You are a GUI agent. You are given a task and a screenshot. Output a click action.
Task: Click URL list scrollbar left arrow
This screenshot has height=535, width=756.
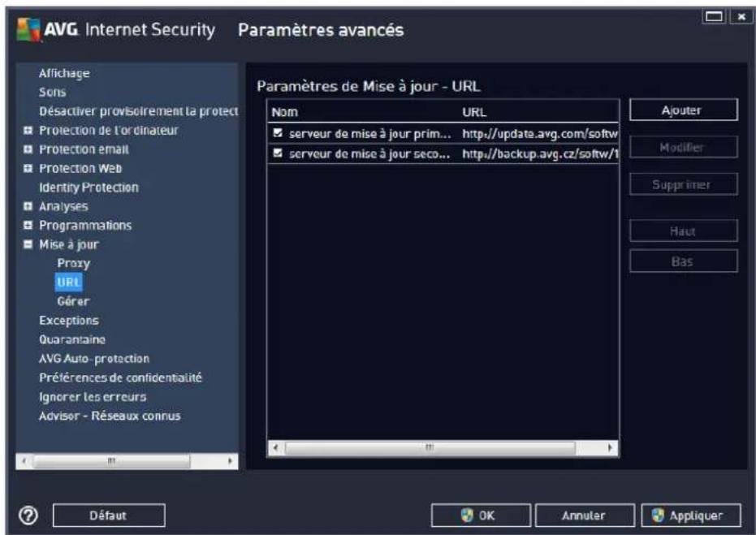pyautogui.click(x=275, y=448)
